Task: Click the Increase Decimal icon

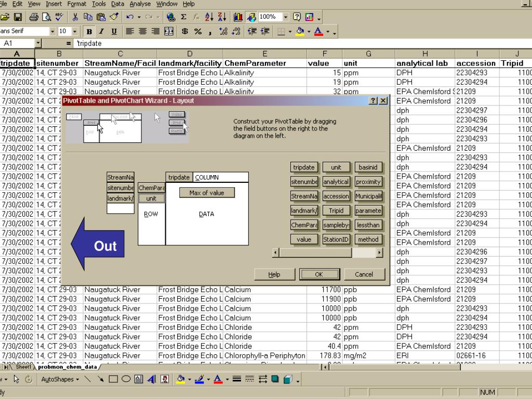Action: [223, 32]
